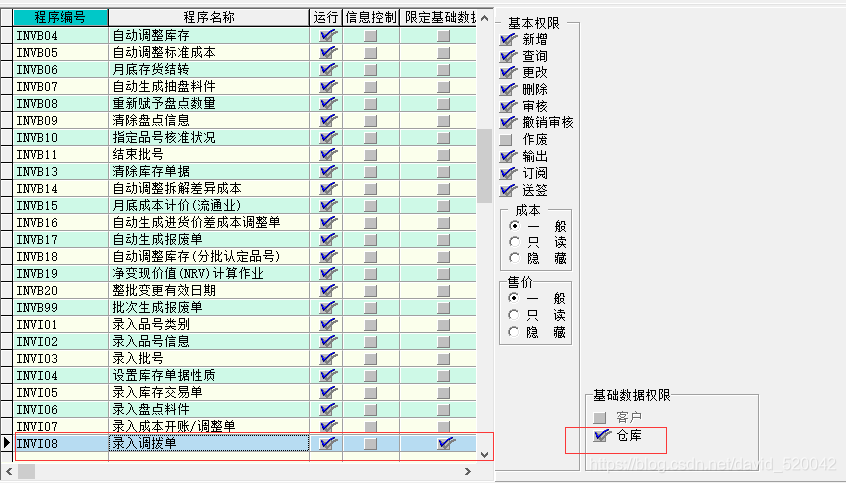This screenshot has width=846, height=483.
Task: Select the 重新赋予盘点数量 cell
Action: pos(209,104)
